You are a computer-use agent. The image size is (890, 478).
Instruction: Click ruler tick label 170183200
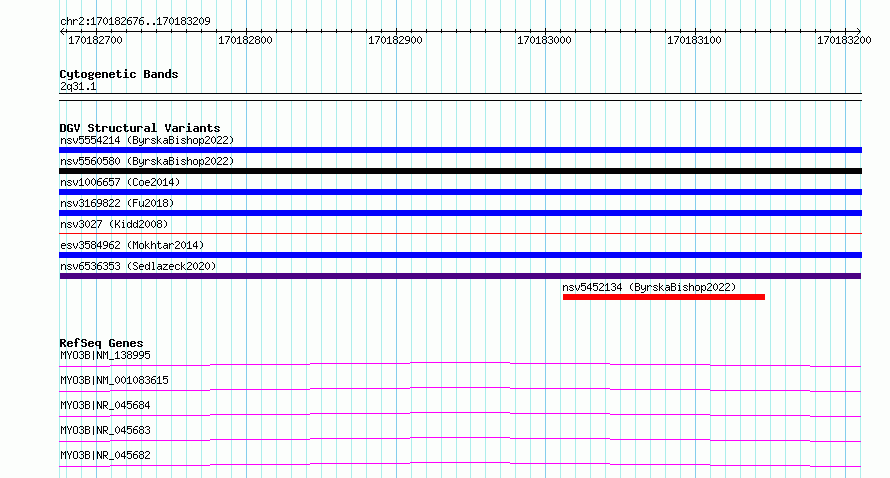pyautogui.click(x=844, y=40)
